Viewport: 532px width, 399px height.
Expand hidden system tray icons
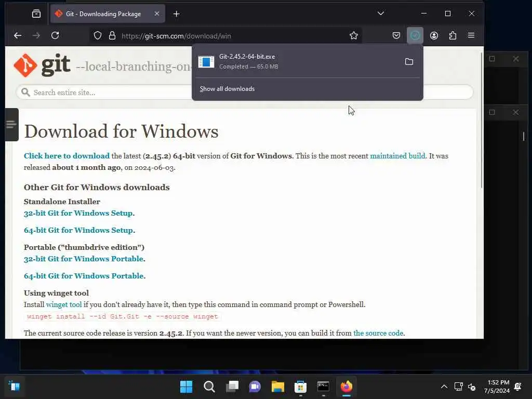click(x=444, y=387)
